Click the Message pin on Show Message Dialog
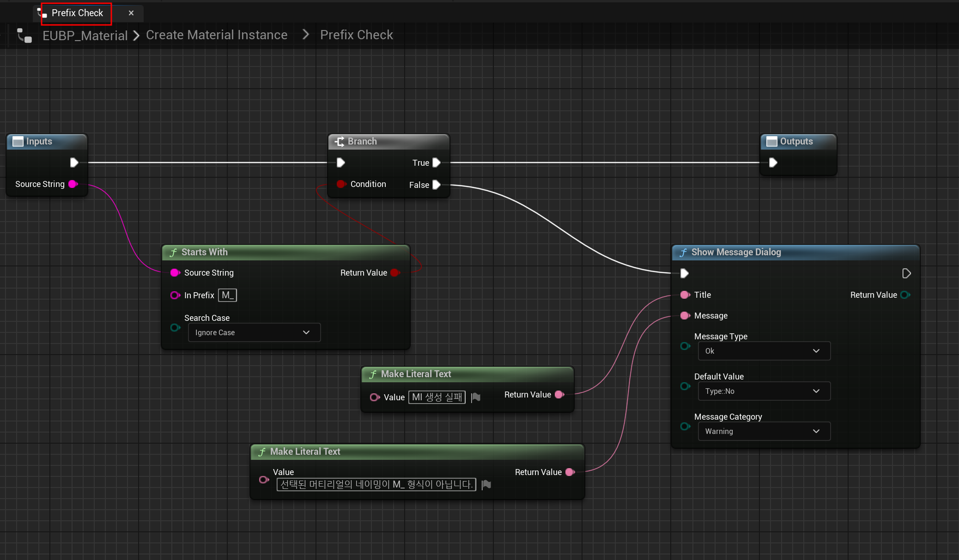Viewport: 959px width, 560px height. (x=685, y=316)
